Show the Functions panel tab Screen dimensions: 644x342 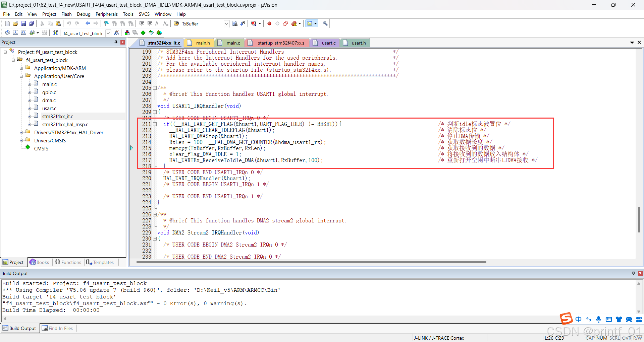[68, 262]
